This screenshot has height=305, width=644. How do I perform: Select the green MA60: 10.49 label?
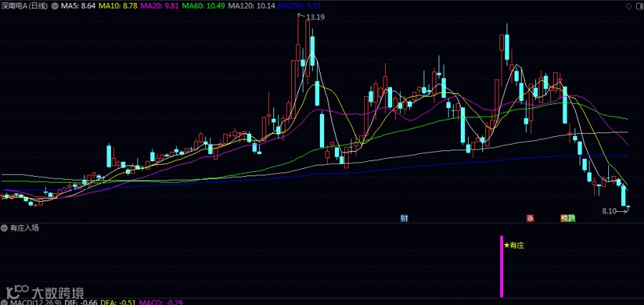204,6
